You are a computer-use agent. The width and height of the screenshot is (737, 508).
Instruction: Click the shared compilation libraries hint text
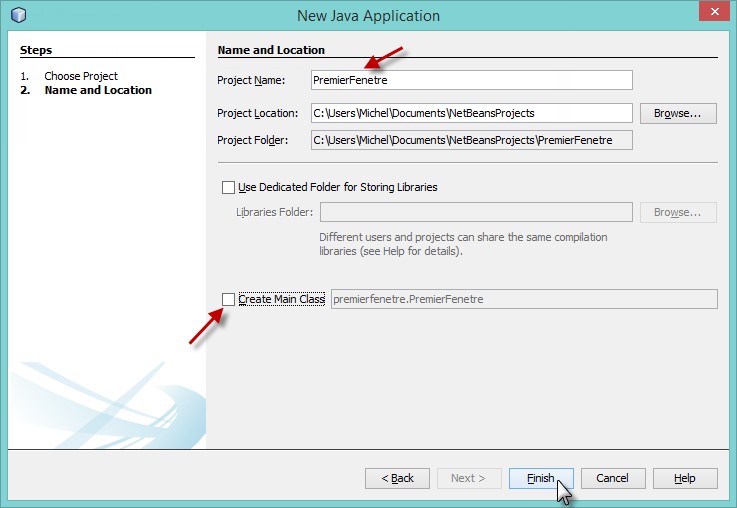(463, 244)
